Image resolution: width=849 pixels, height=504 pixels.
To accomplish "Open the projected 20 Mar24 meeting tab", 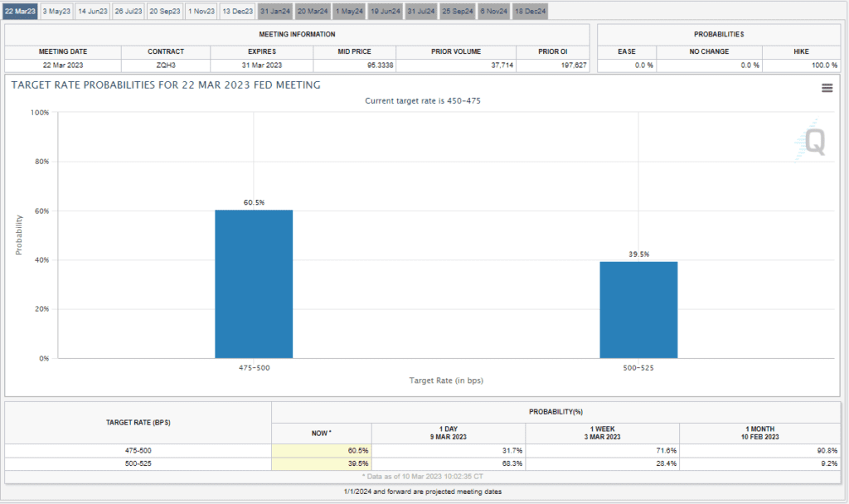I will pyautogui.click(x=312, y=11).
